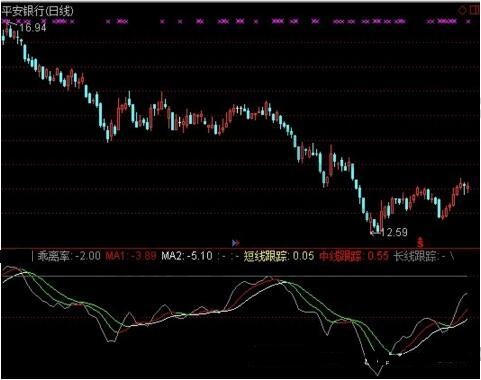The height and width of the screenshot is (380, 481).
Task: Click the arrow beside the 12.59 low
Action: coord(374,233)
